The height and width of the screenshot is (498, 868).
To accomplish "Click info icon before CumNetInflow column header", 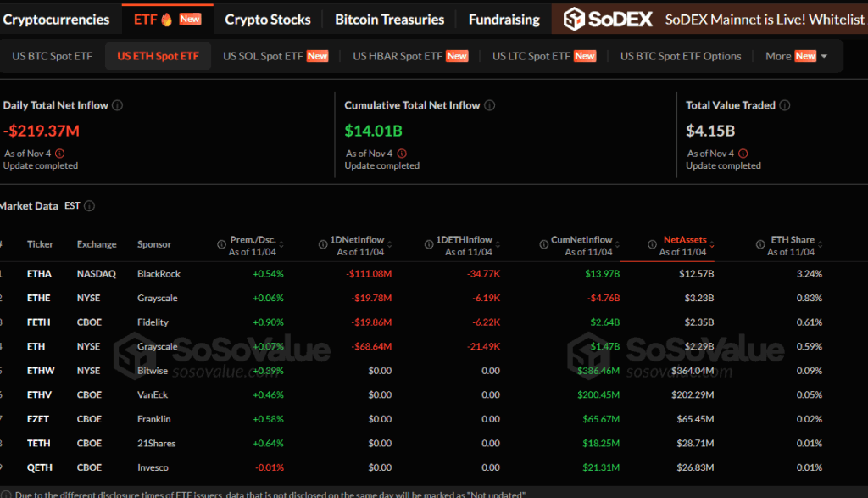I will 543,244.
